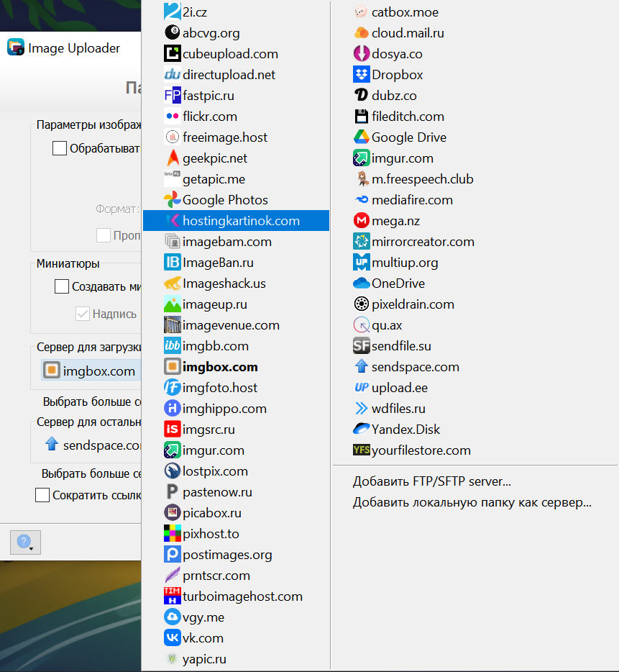The width and height of the screenshot is (619, 672).
Task: Toggle the 'Обрабатыват…' image processing checkbox
Action: 60,148
